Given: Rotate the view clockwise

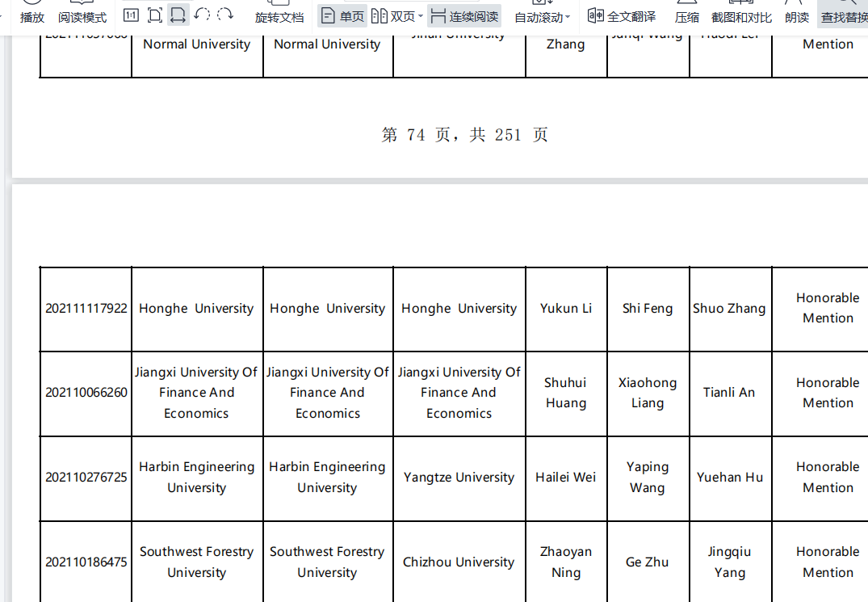Looking at the screenshot, I should (x=224, y=15).
